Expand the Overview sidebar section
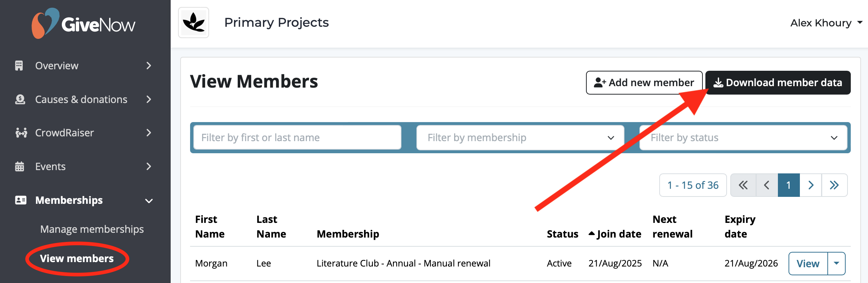Screen dimensions: 868x283 pyautogui.click(x=148, y=65)
